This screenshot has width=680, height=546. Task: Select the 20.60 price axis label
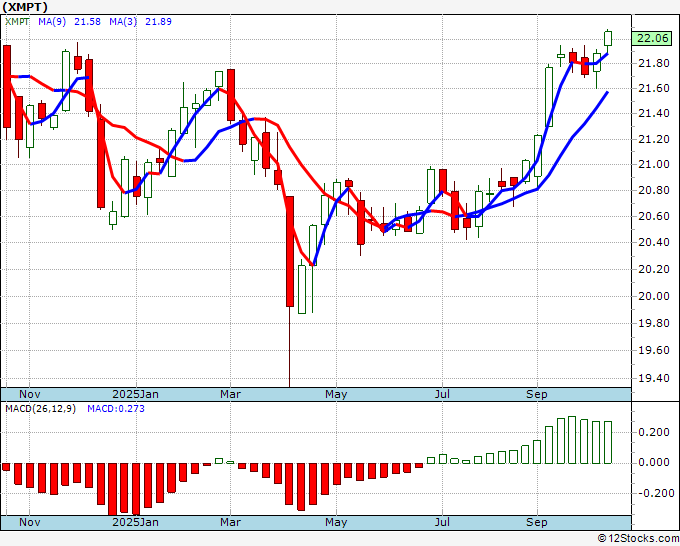pyautogui.click(x=654, y=216)
